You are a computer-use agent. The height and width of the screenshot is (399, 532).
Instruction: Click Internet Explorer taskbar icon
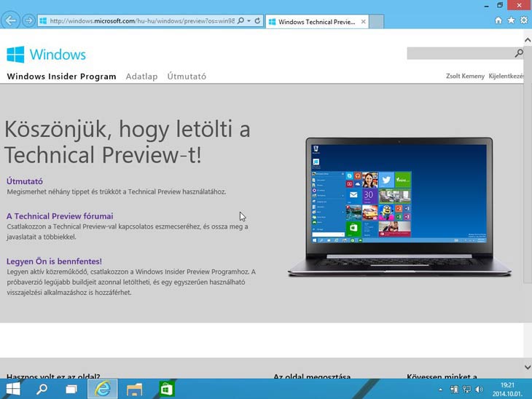pyautogui.click(x=103, y=389)
